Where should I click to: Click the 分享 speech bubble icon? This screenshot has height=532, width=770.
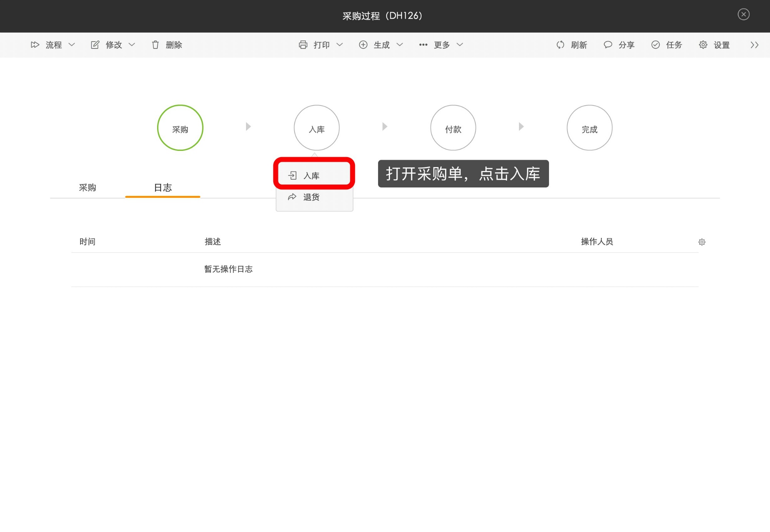coord(608,45)
